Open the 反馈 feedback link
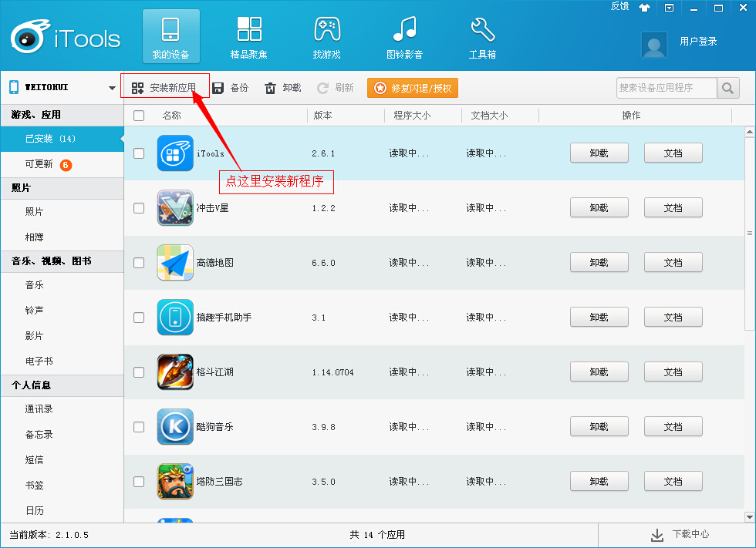Image resolution: width=756 pixels, height=548 pixels. point(619,6)
